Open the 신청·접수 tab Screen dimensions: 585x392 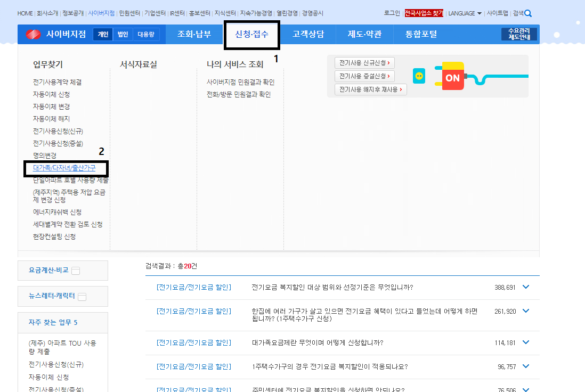tap(251, 35)
